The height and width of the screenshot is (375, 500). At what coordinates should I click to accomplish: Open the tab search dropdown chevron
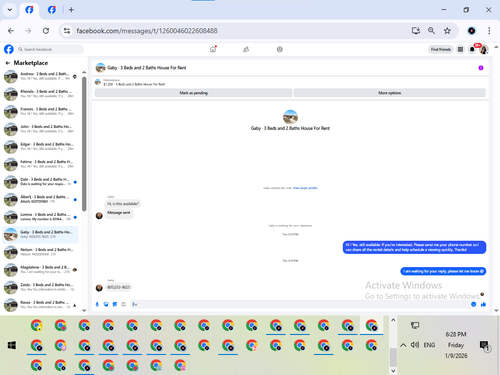pos(10,10)
